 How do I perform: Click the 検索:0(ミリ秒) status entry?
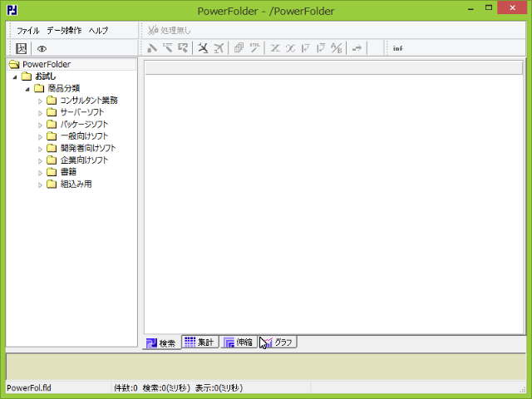click(x=166, y=388)
